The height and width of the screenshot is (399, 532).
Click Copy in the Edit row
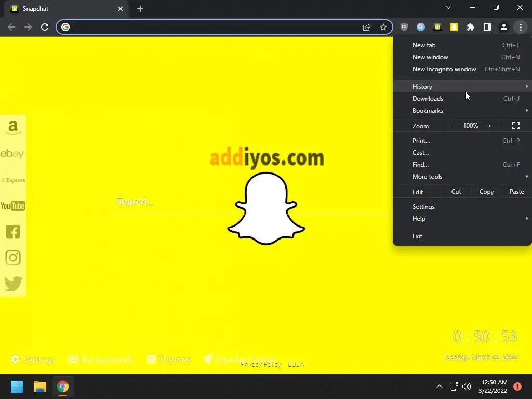(486, 192)
